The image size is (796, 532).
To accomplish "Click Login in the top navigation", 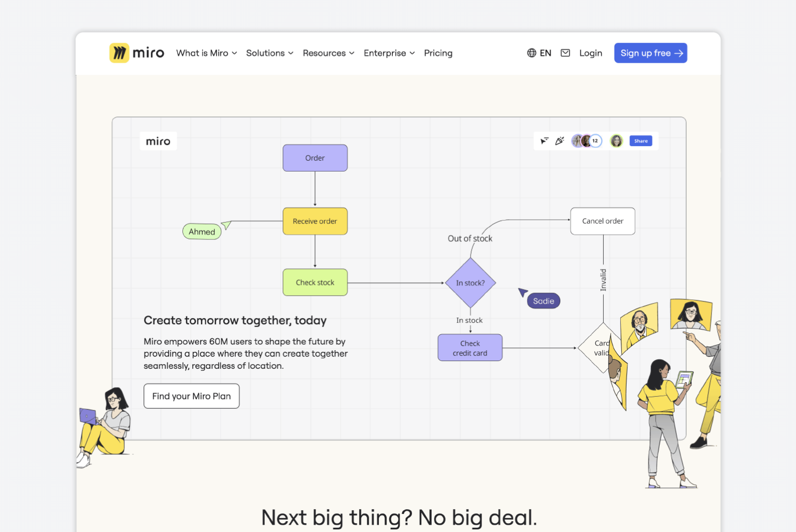I will [x=591, y=52].
